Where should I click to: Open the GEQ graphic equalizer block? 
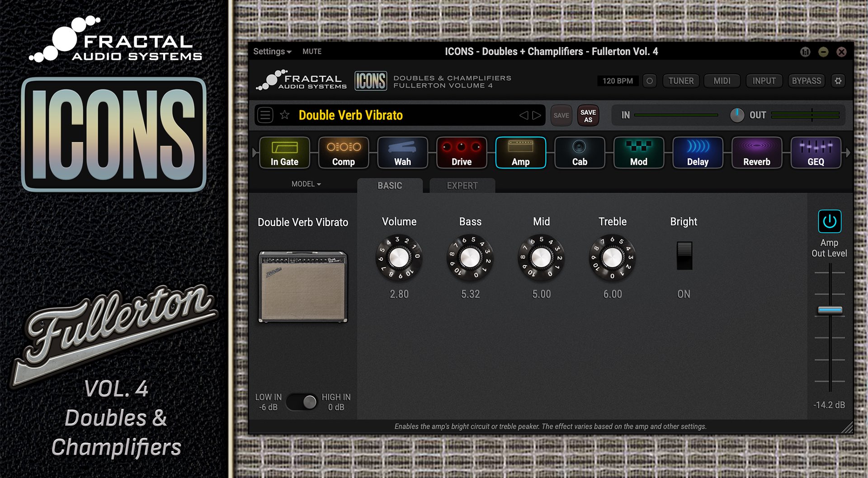[816, 153]
